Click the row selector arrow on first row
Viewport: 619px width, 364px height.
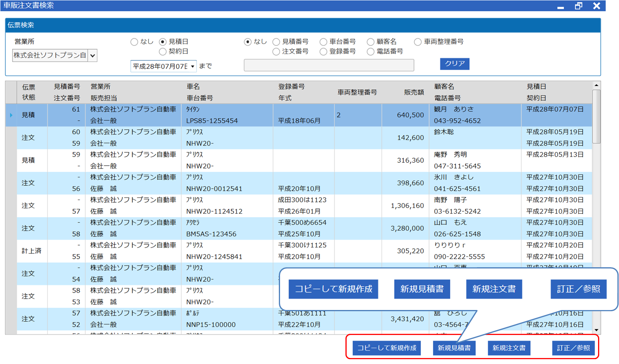(11, 115)
